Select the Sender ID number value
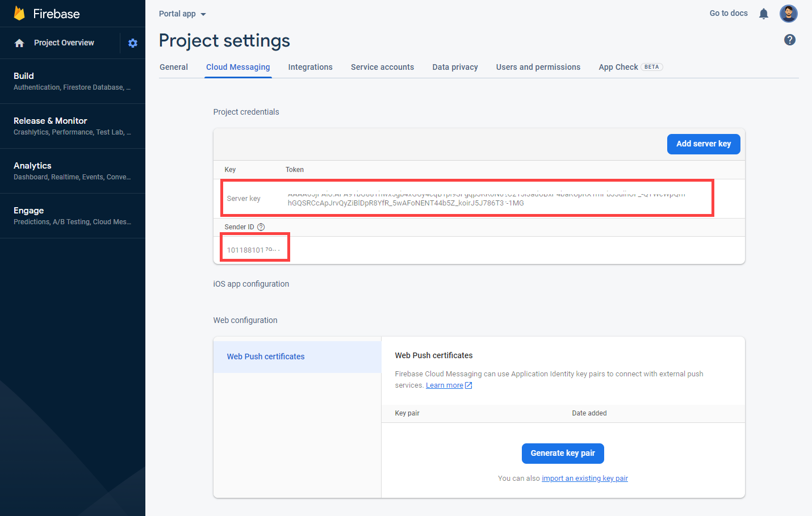 [253, 250]
